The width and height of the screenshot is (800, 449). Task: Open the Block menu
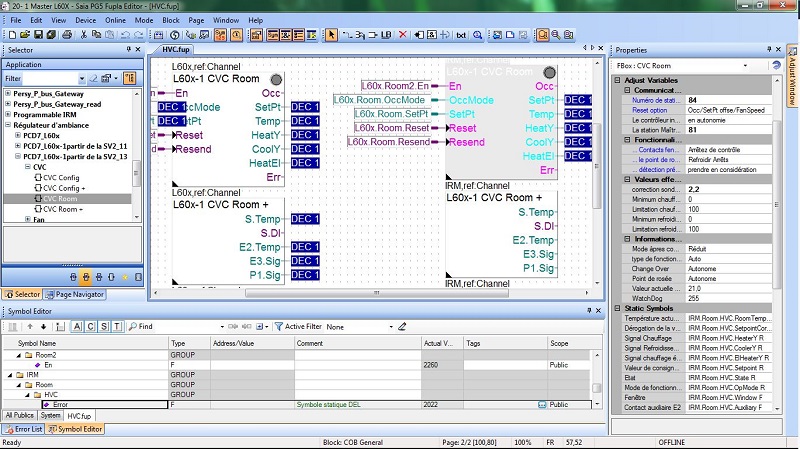(170, 19)
